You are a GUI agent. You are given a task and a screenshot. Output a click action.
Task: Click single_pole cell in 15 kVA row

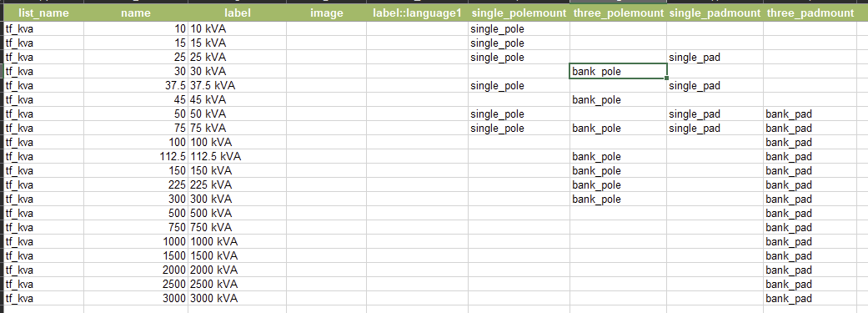519,43
